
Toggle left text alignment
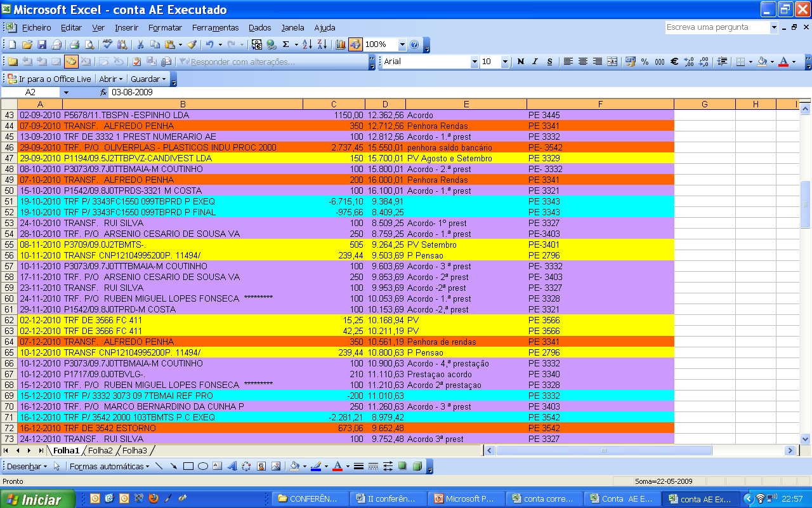[x=568, y=62]
